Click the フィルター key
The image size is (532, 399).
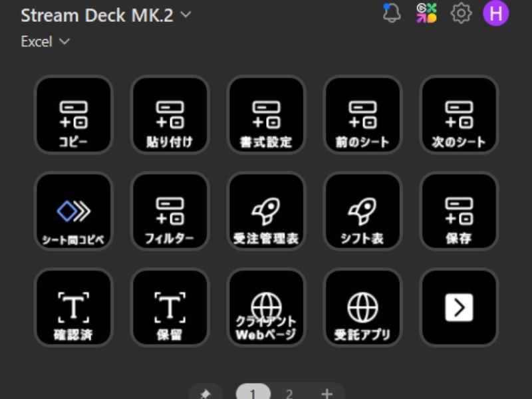tap(170, 211)
